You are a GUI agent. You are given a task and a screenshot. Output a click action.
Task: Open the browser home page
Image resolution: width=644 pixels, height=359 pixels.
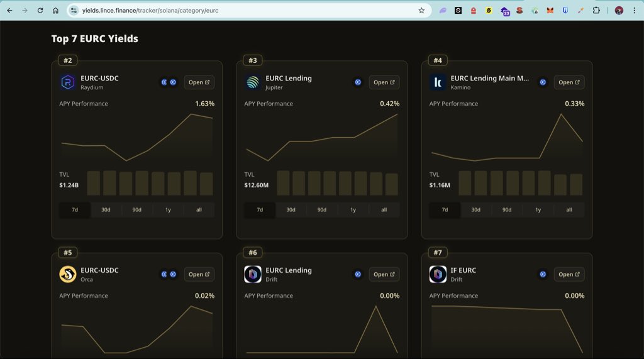pyautogui.click(x=55, y=11)
